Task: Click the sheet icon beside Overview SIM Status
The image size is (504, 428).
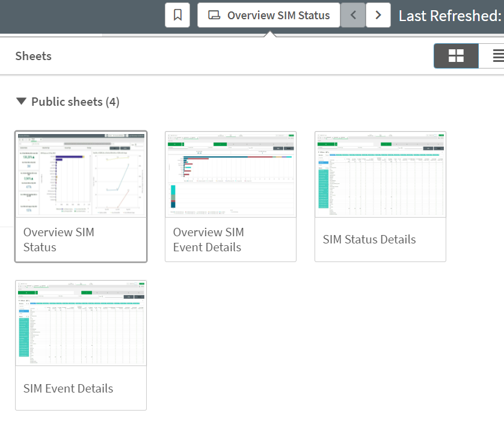Action: coord(214,15)
